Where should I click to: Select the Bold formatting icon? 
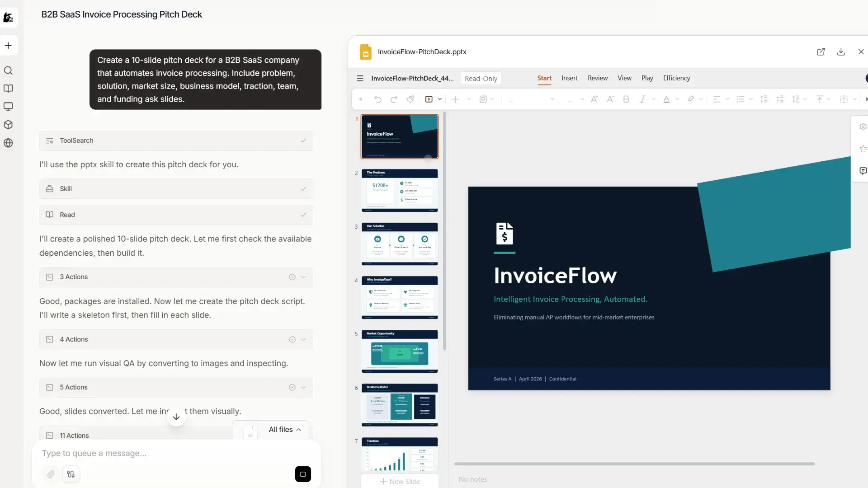point(626,99)
